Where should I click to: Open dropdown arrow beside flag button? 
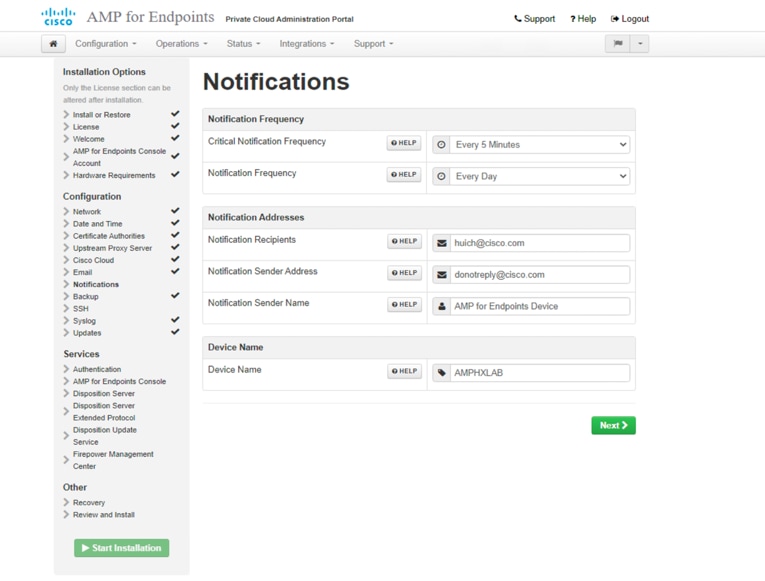click(640, 44)
